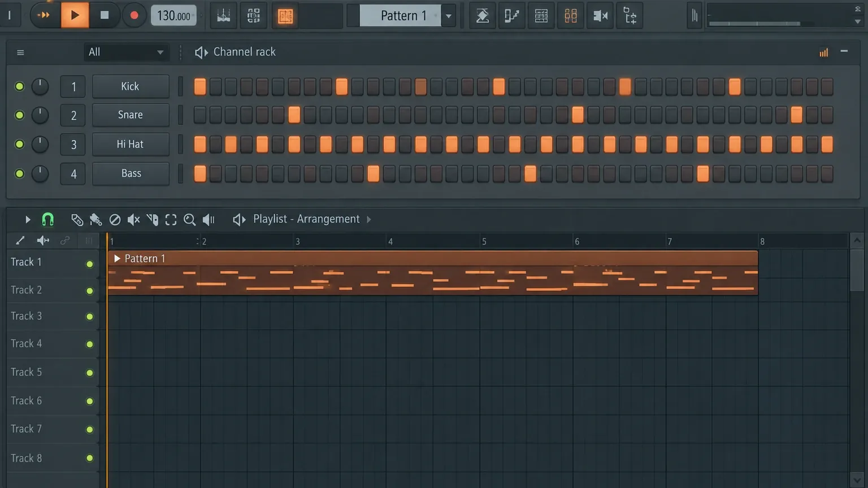Expand the All channel filter dropdown
Viewport: 868px width, 488px height.
(126, 52)
